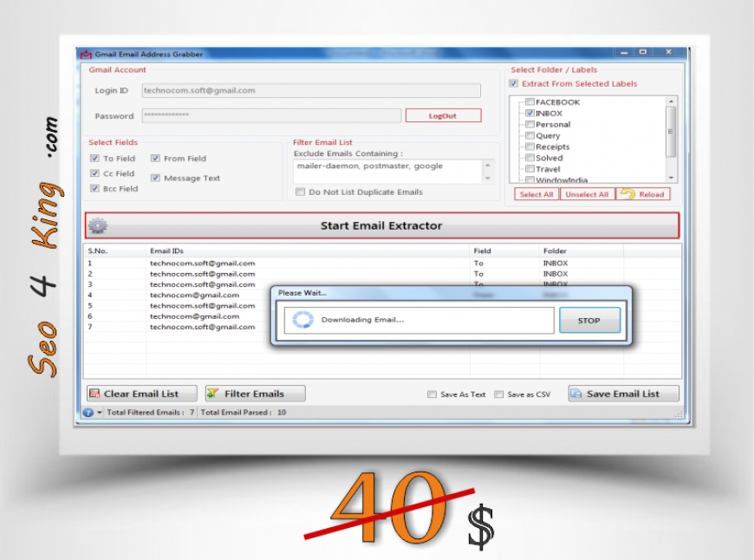Check the Travel label checkbox
Screen dimensions: 754x560
coord(530,168)
